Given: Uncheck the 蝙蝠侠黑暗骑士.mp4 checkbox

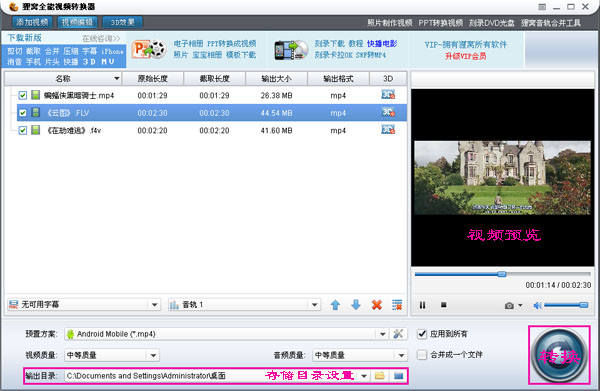Looking at the screenshot, I should 23,95.
